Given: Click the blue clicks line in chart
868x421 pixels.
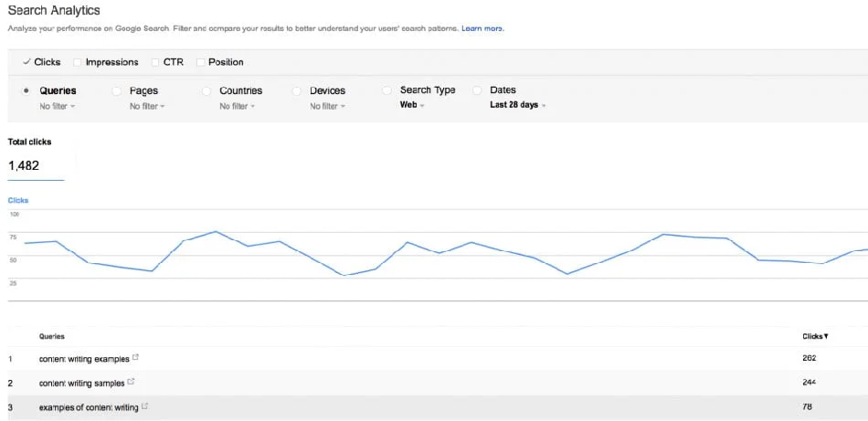Looking at the screenshot, I should (x=215, y=232).
